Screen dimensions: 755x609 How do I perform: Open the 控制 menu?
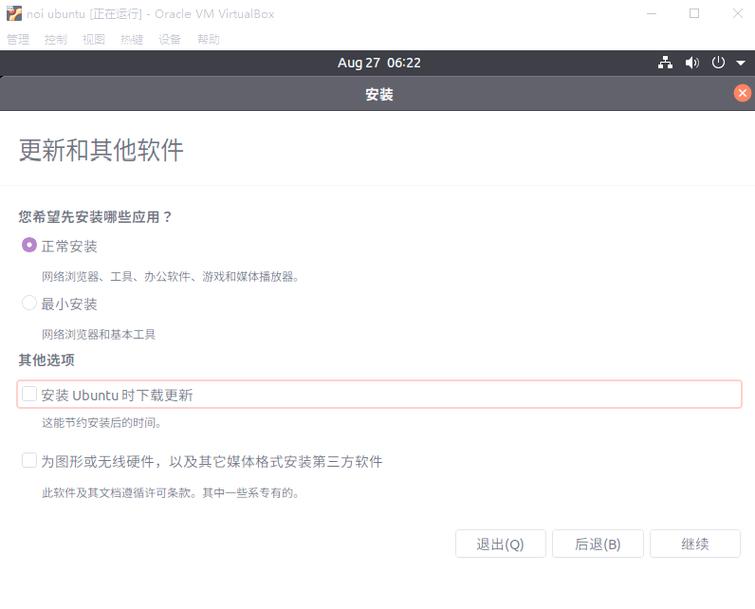click(x=56, y=39)
